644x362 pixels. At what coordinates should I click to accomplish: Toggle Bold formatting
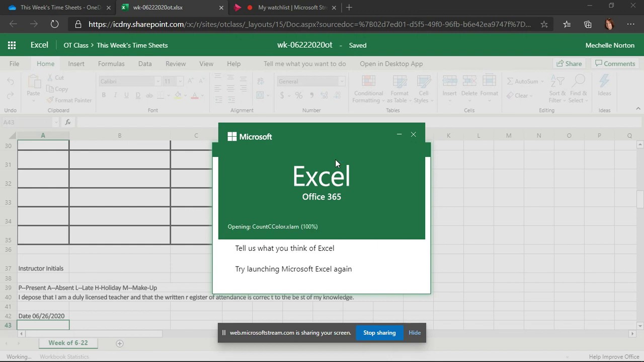[104, 96]
